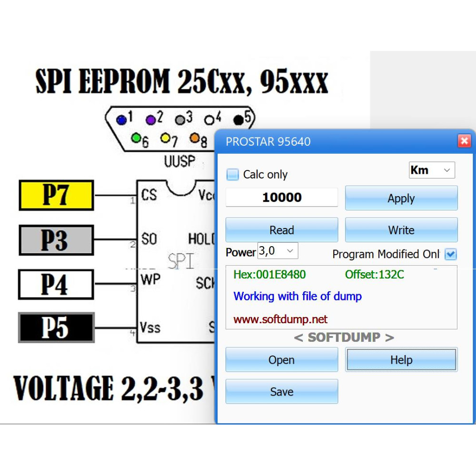Click the www.softdump.net link

pyautogui.click(x=280, y=319)
